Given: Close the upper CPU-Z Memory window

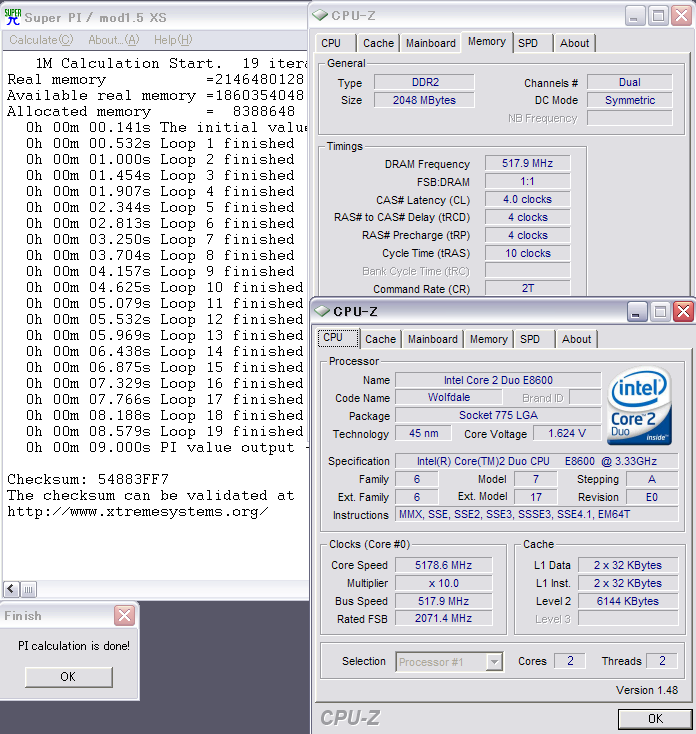Looking at the screenshot, I should pos(681,15).
